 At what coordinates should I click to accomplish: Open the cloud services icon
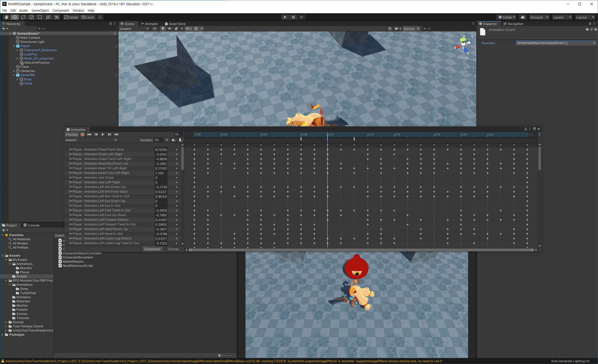pyautogui.click(x=523, y=17)
